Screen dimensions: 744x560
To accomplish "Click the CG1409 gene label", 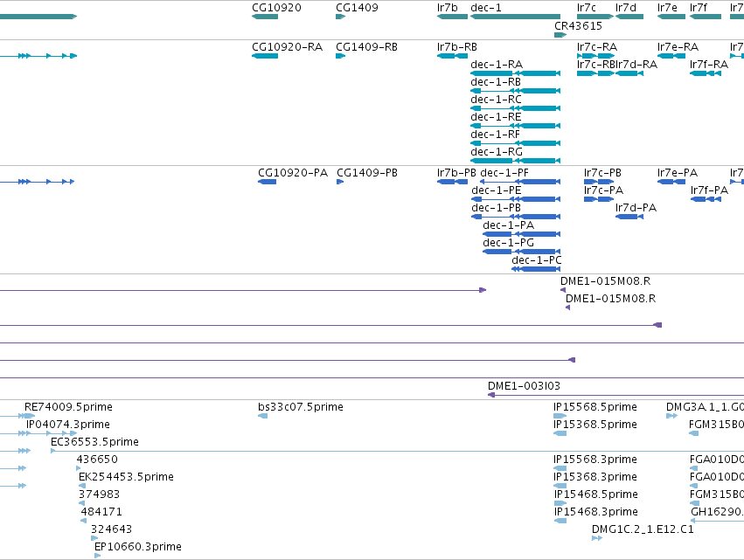I will coord(357,8).
